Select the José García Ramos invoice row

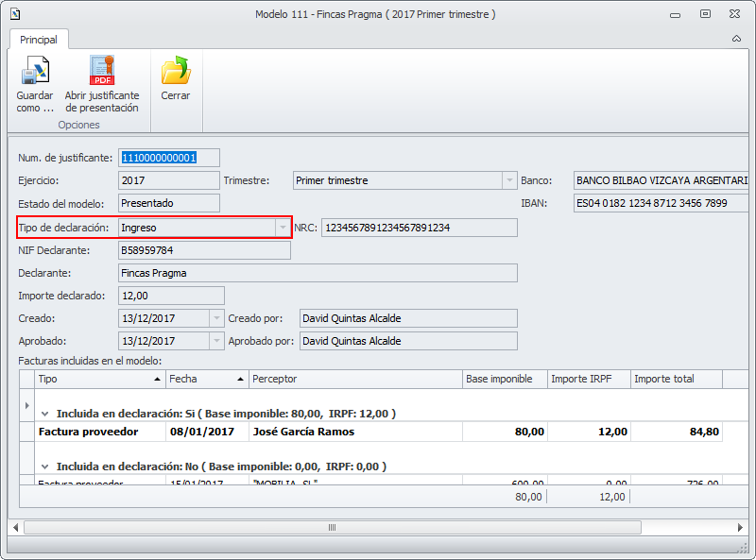click(302, 432)
